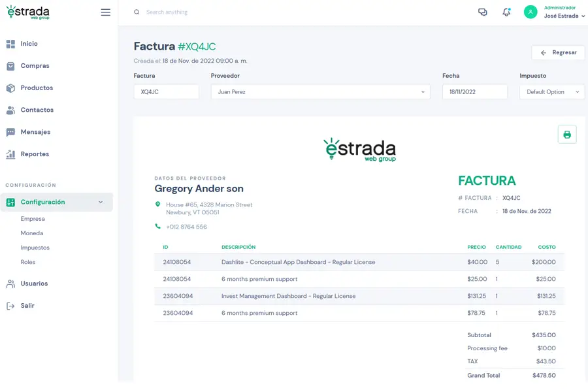The height and width of the screenshot is (392, 588).
Task: Click the Invest Management Dashboard description
Action: 288,296
